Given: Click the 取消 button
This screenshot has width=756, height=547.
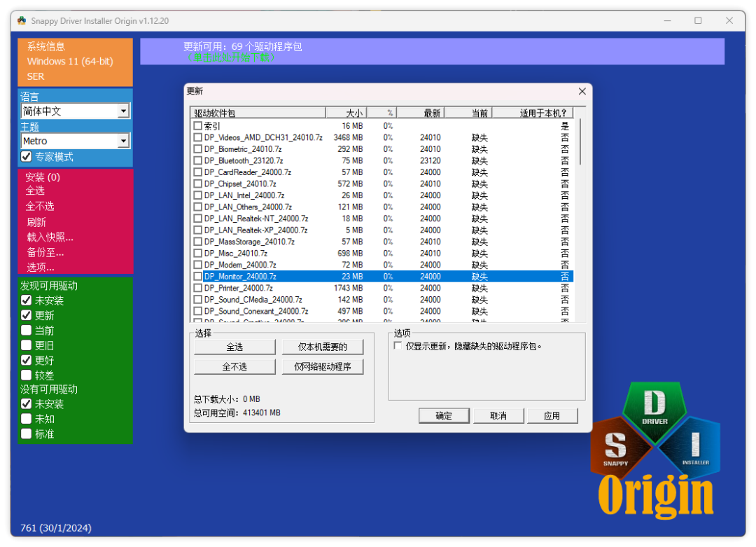Looking at the screenshot, I should coord(498,416).
